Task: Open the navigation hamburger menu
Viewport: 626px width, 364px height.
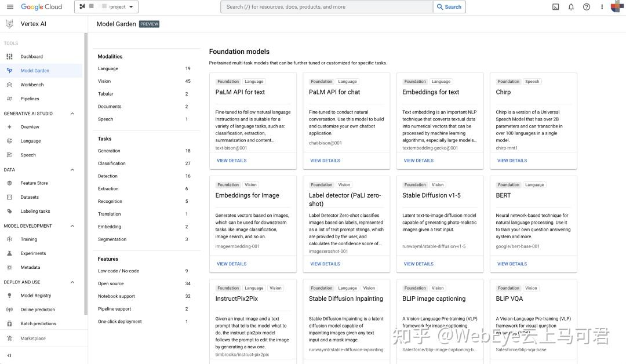Action: [10, 6]
